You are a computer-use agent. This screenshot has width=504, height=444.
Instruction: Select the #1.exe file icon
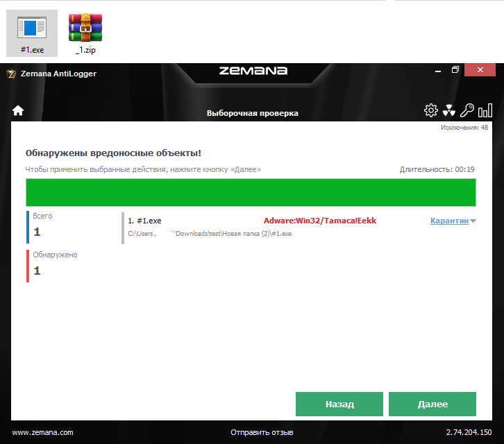click(x=32, y=33)
